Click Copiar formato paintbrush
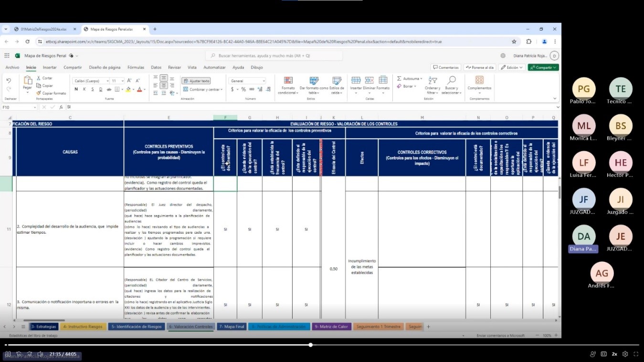644x362 pixels. (38, 93)
